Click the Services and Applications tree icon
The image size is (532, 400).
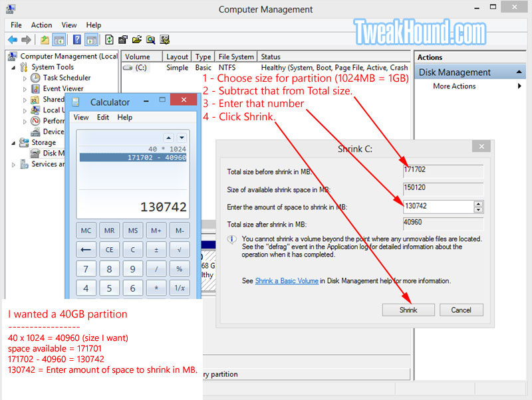coord(24,164)
